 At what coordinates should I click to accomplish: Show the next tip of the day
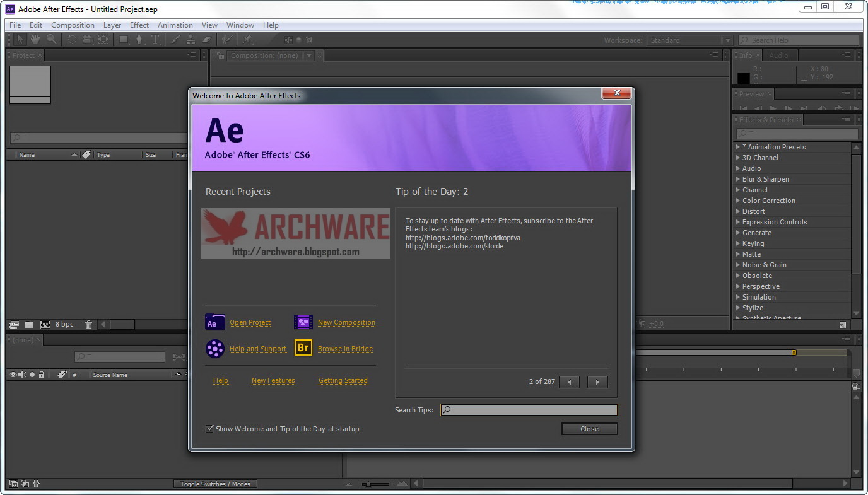pos(597,382)
